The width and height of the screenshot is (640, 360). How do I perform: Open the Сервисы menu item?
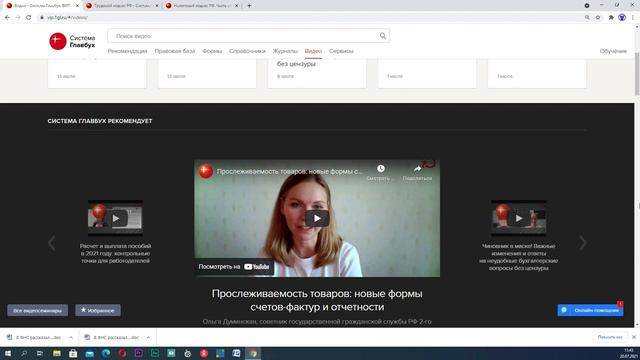click(x=341, y=51)
